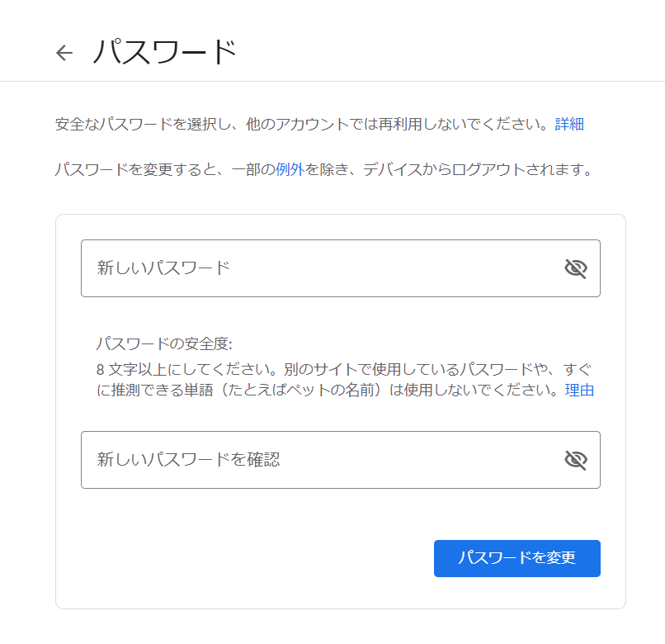Reveal the confirmation password using the eye icon
Screen dimensions: 665x644
(576, 460)
